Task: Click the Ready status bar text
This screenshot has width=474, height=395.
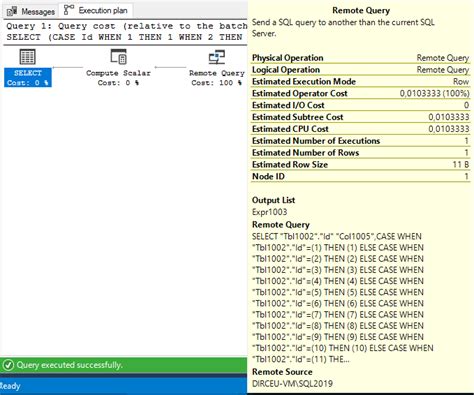Action: pyautogui.click(x=10, y=386)
